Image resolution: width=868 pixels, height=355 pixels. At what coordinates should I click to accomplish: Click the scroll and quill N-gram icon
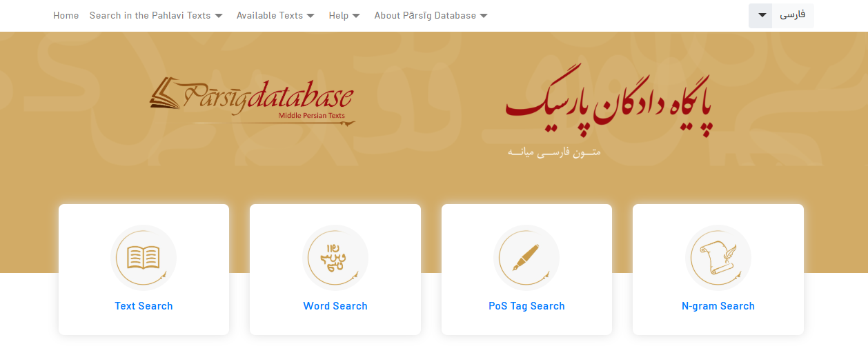click(x=718, y=258)
